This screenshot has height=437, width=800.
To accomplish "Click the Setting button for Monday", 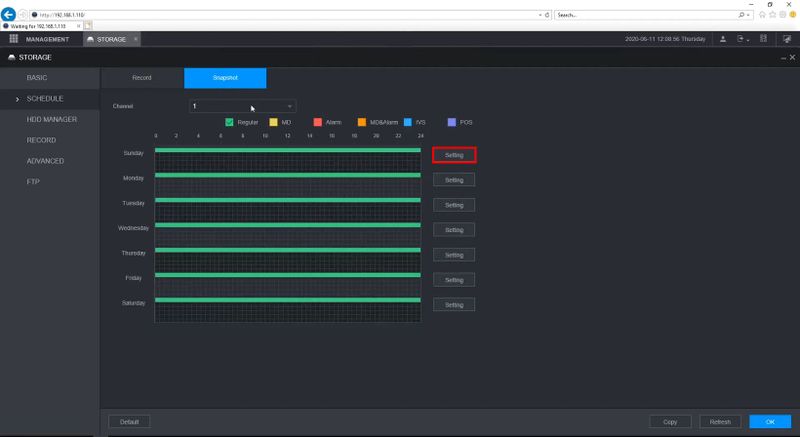I will tap(454, 180).
